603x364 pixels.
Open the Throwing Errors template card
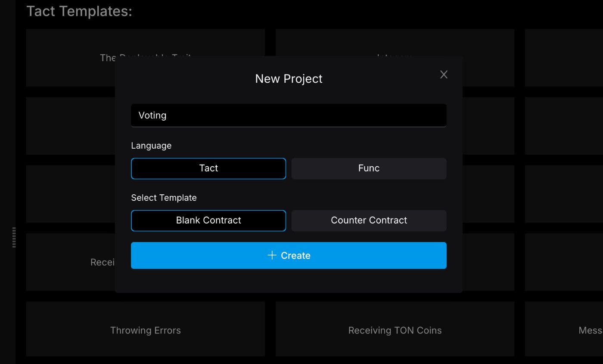(x=145, y=330)
